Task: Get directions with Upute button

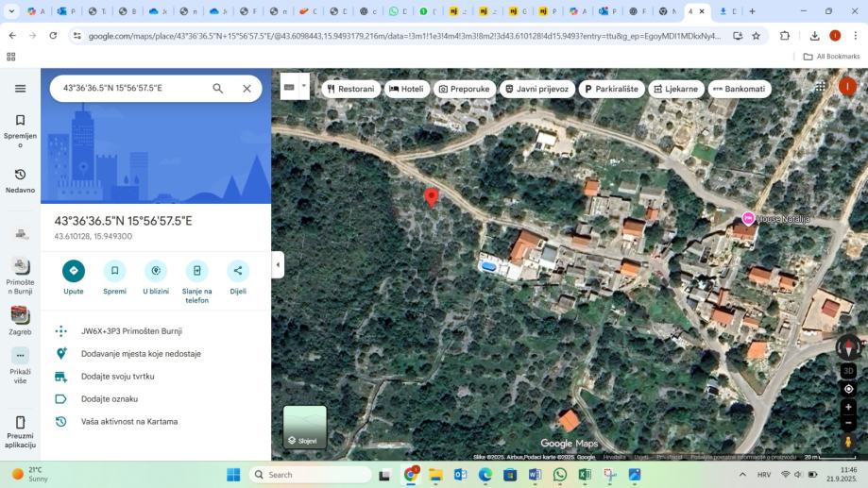Action: [74, 278]
